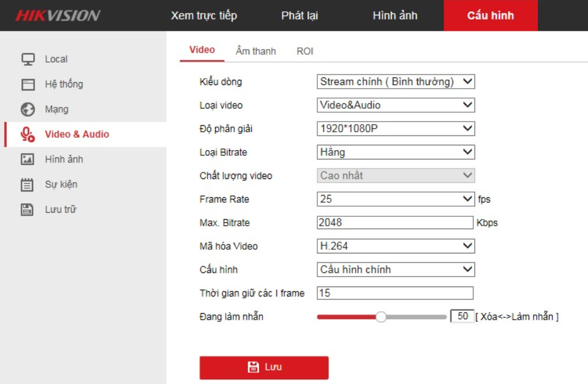This screenshot has height=384, width=588.
Task: Click the Local monitor icon in sidebar
Action: 28,59
